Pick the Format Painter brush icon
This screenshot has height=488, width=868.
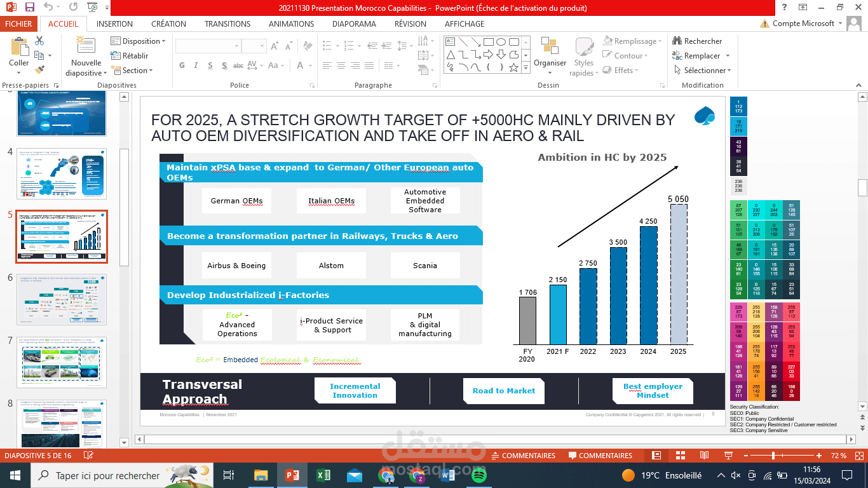(39, 70)
